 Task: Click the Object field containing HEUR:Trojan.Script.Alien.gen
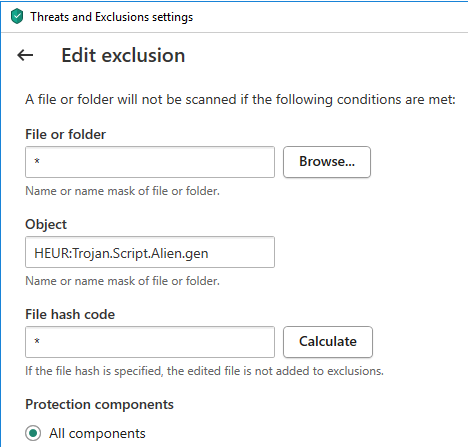pyautogui.click(x=150, y=252)
